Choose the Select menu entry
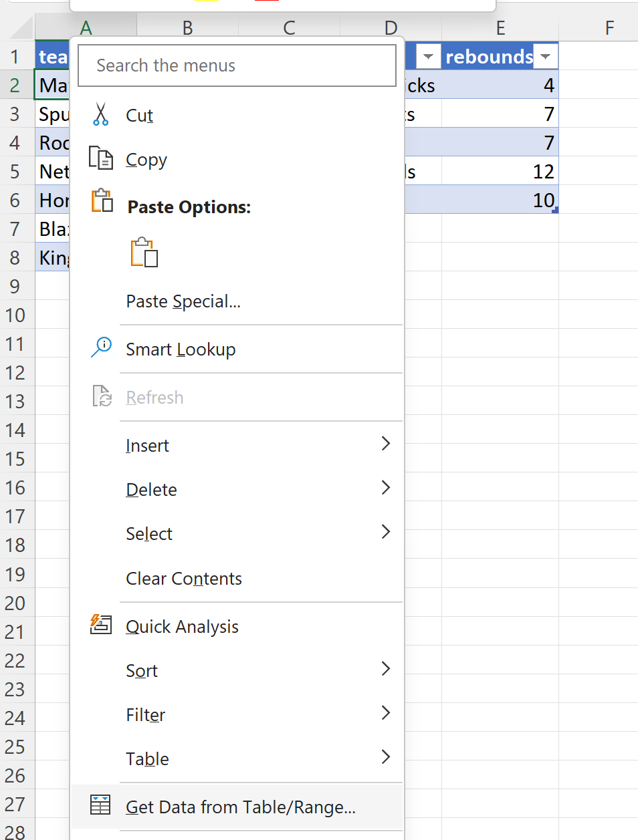638x840 pixels. click(x=148, y=533)
